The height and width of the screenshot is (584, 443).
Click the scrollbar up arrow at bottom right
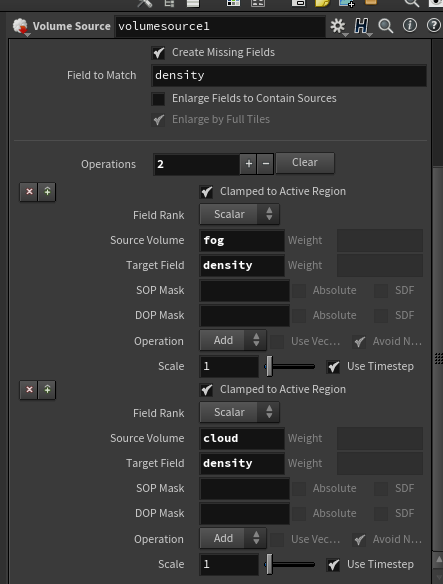pos(439,560)
